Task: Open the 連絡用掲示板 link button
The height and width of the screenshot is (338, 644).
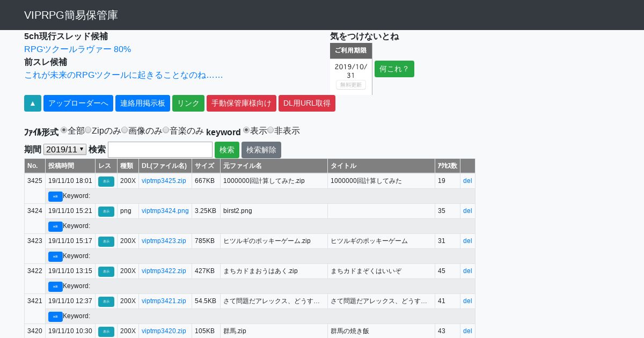Action: click(x=143, y=103)
